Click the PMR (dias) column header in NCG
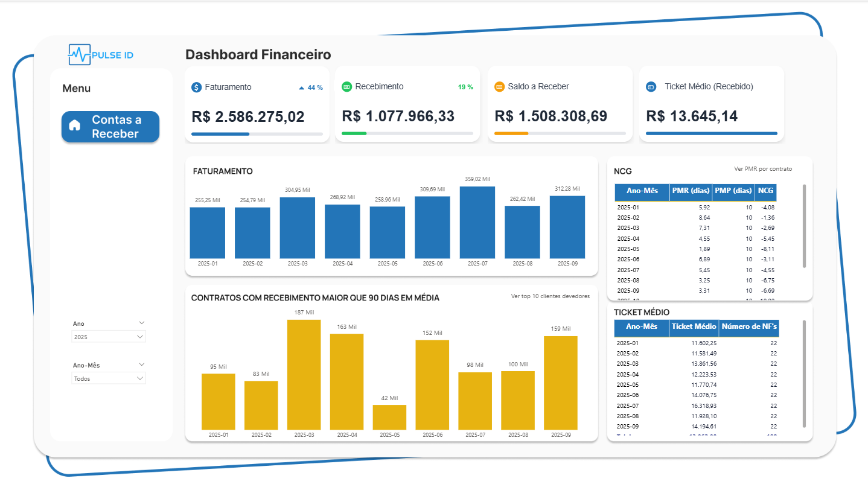 pos(690,191)
